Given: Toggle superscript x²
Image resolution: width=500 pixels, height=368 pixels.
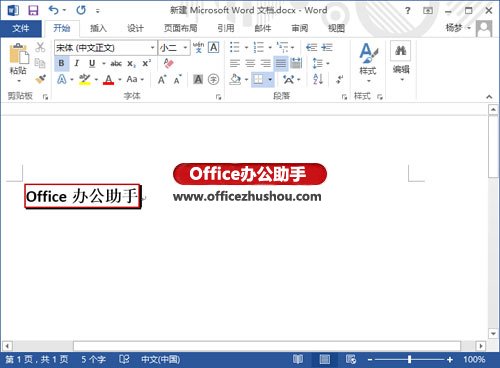Looking at the screenshot, I should click(147, 63).
